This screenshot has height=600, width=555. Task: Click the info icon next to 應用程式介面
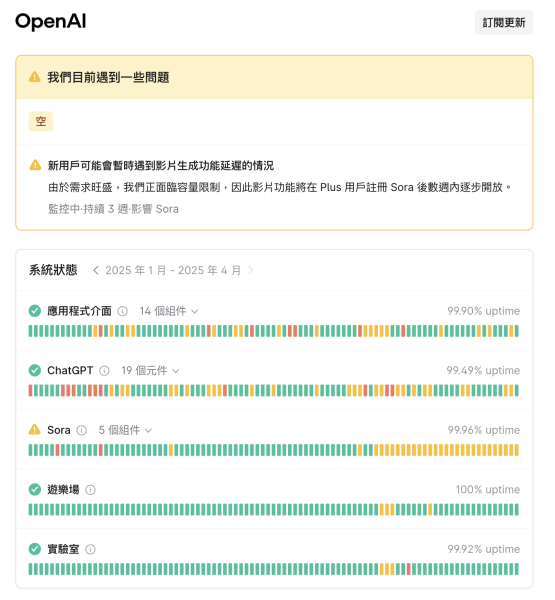[122, 311]
